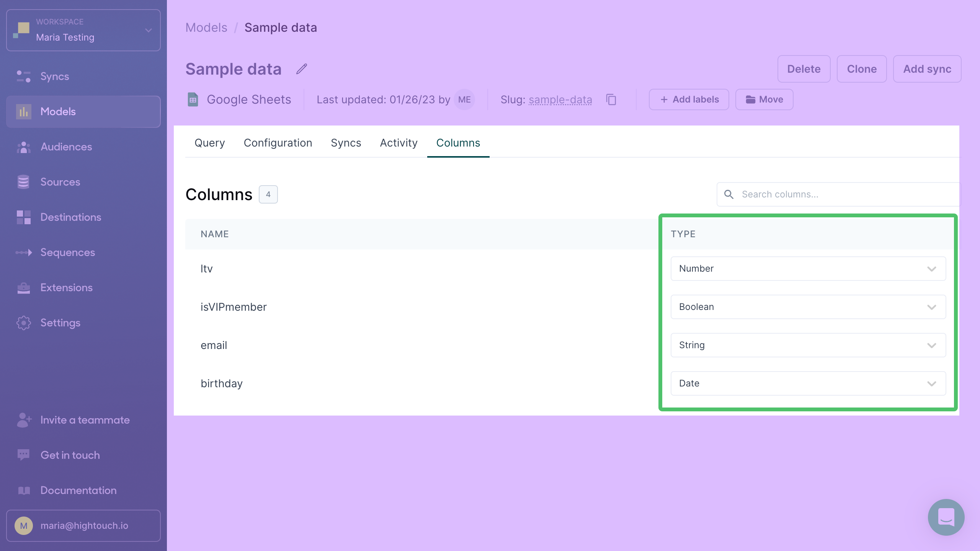The image size is (980, 551).
Task: Switch to the Query tab
Action: pyautogui.click(x=209, y=143)
